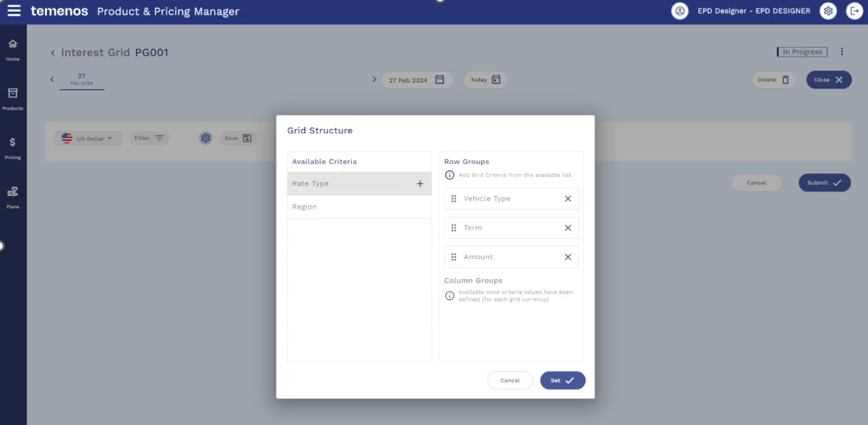Select Region in Available Criteria
The height and width of the screenshot is (425, 868).
359,207
